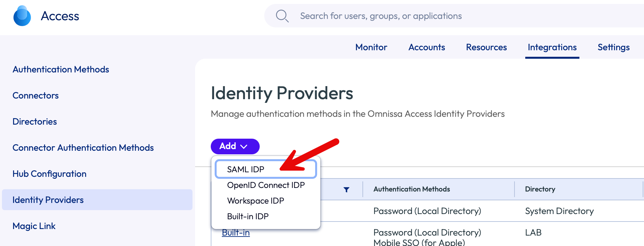
Task: Go to Hub Configuration
Action: (x=49, y=174)
